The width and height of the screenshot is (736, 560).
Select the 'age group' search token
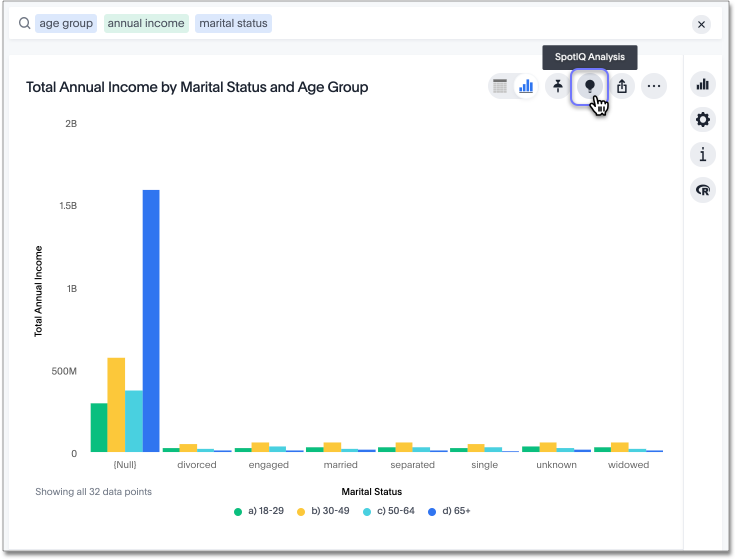click(x=66, y=24)
